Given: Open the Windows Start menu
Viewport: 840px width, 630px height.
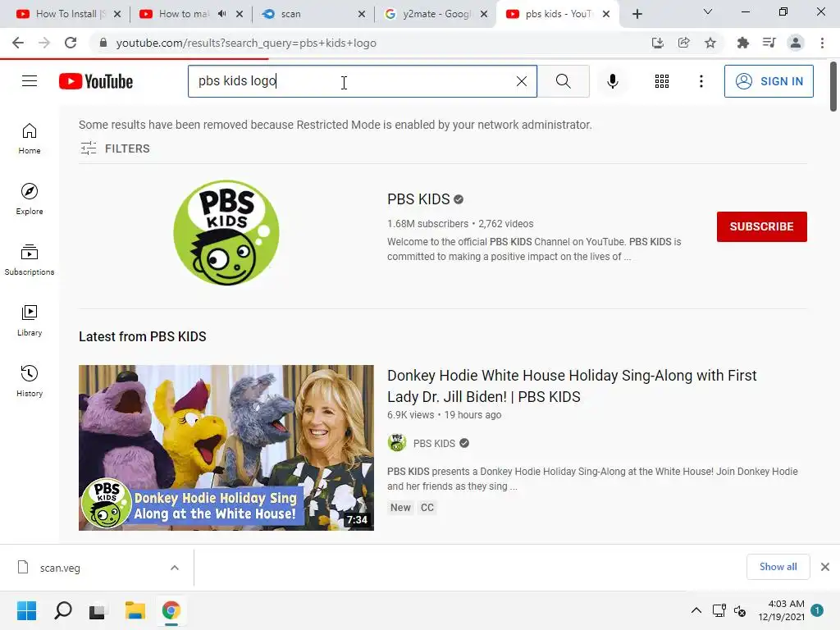Looking at the screenshot, I should [26, 610].
